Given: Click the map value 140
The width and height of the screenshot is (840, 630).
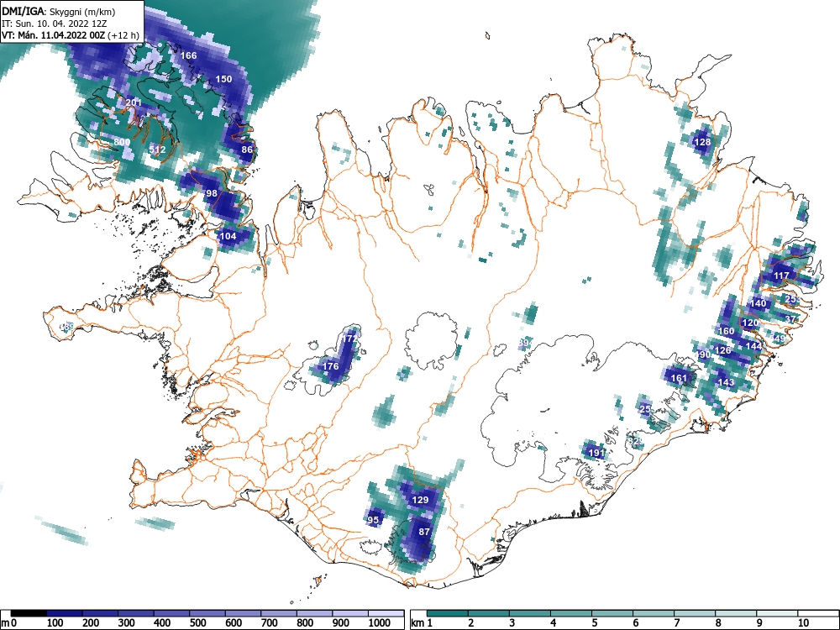Looking at the screenshot, I should [758, 302].
